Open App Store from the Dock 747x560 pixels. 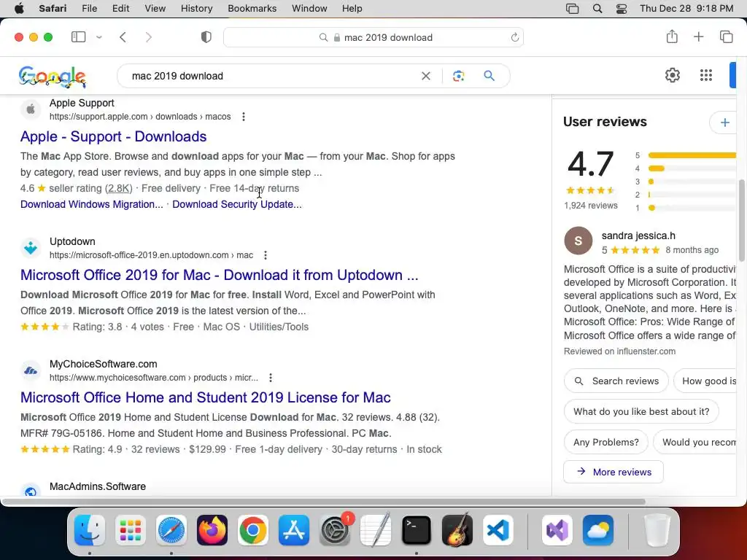click(294, 530)
